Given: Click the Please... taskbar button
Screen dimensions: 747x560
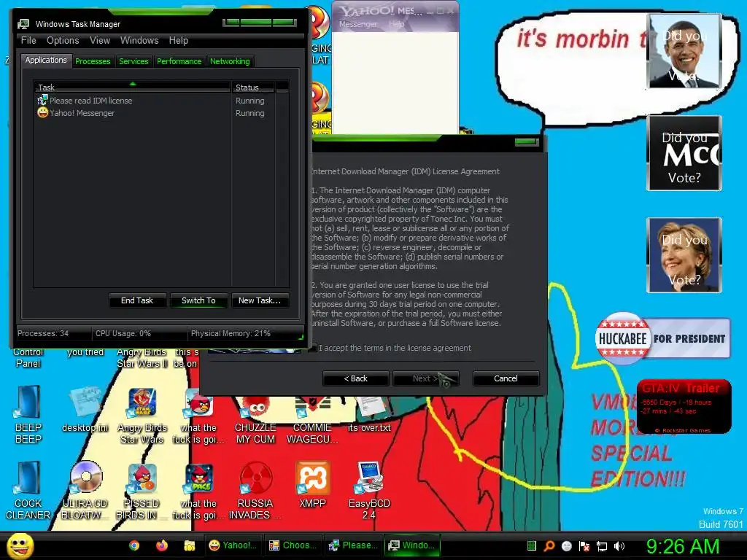Looking at the screenshot, I should pyautogui.click(x=353, y=545).
